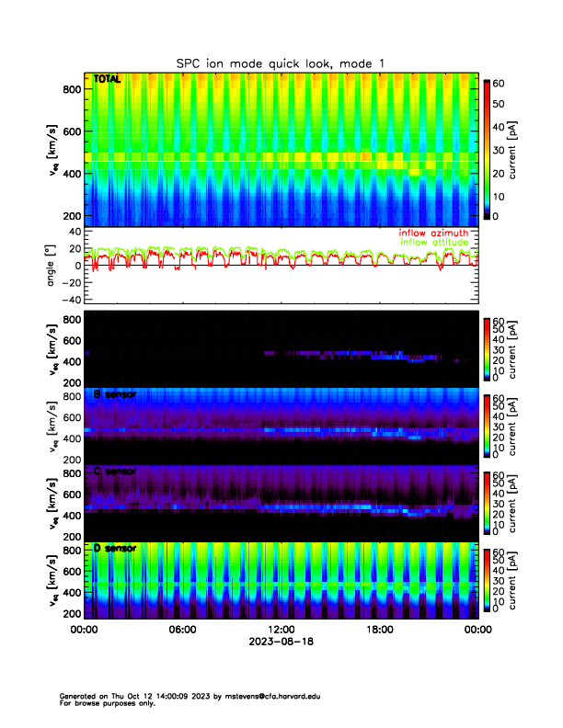Click the red 'inflow azimuth' legend text

(433, 233)
